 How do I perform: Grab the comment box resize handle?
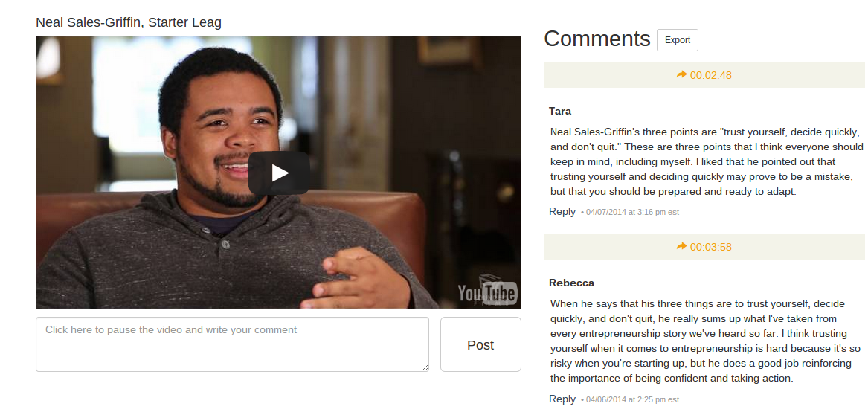click(425, 367)
